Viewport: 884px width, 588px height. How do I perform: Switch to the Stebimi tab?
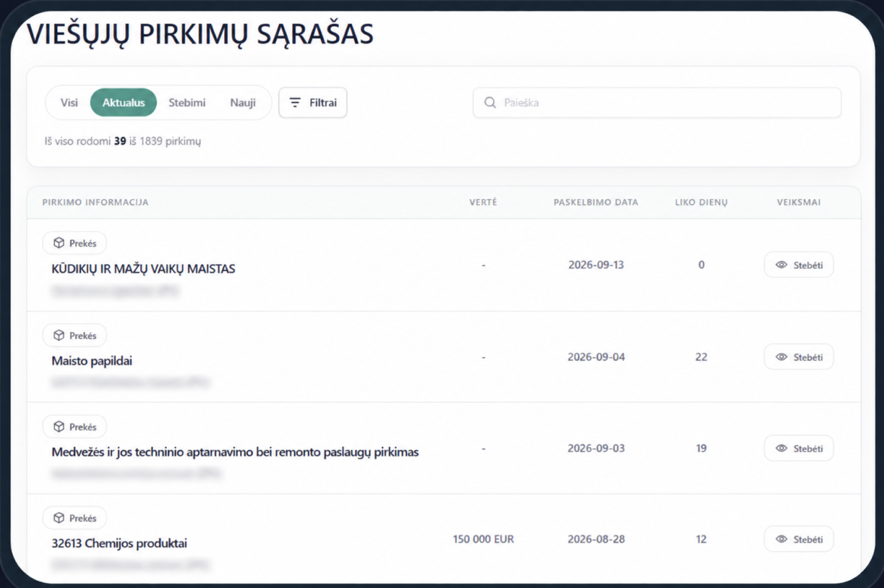pos(187,103)
